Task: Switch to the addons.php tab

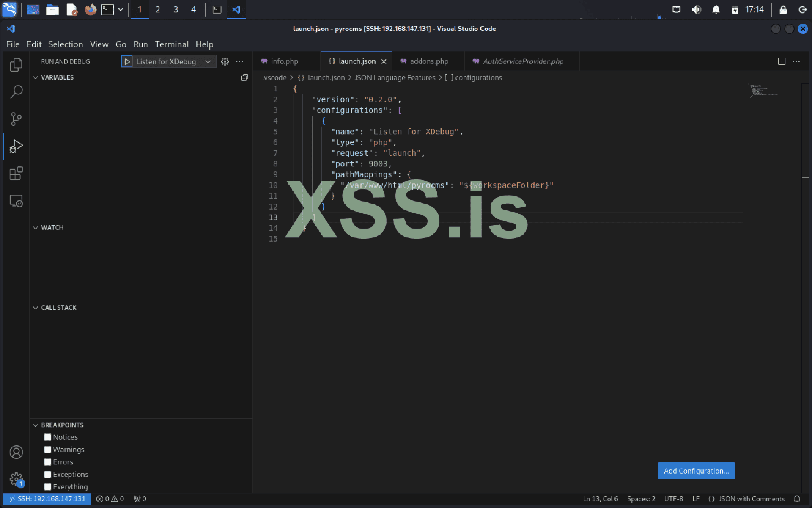Action: point(428,61)
